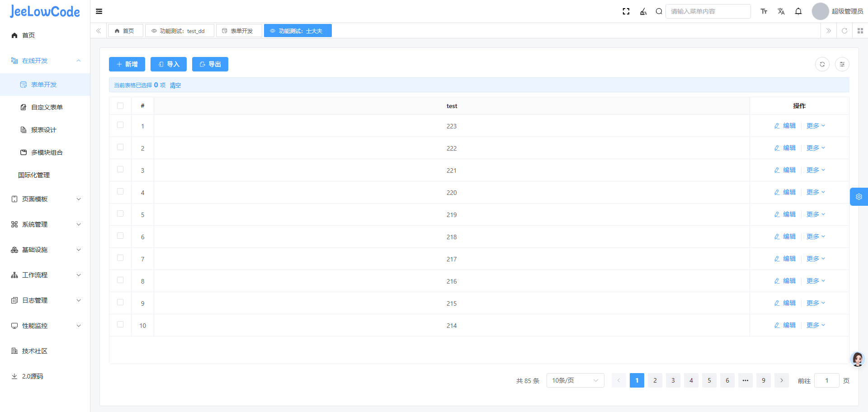868x412 pixels.
Task: Expand the 系统管理 sidebar menu
Action: pos(45,224)
